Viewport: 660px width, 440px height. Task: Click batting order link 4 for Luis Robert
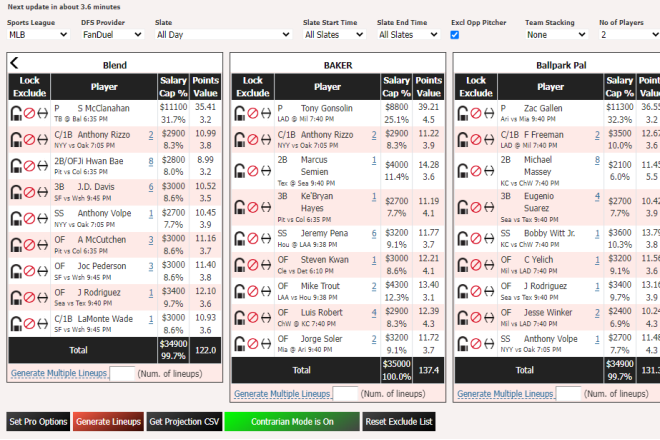[374, 313]
